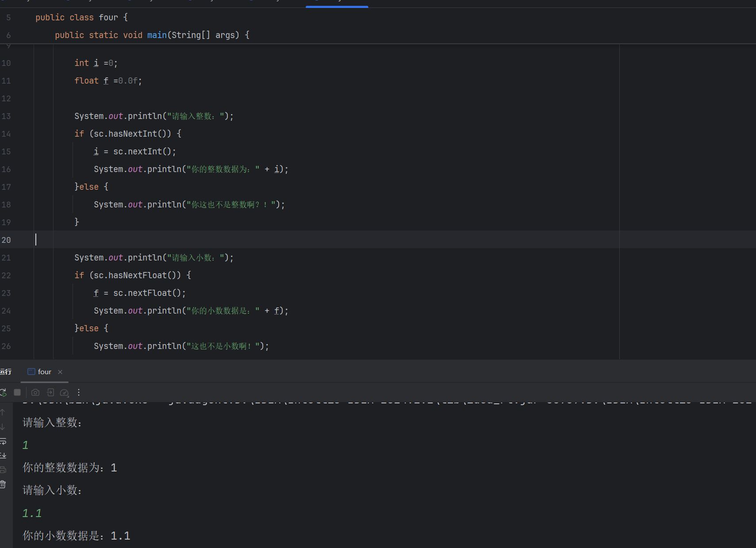This screenshot has width=756, height=548.
Task: Click the 运行 tool window label
Action: (x=6, y=372)
